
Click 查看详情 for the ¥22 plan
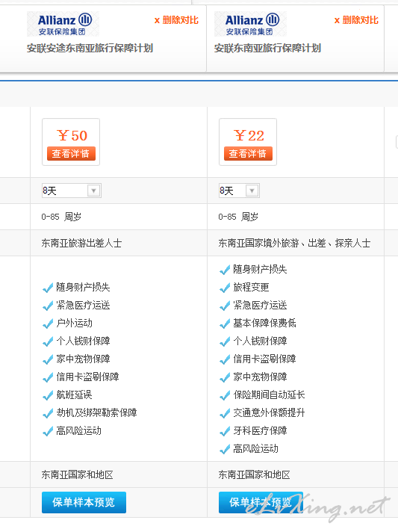tap(248, 154)
